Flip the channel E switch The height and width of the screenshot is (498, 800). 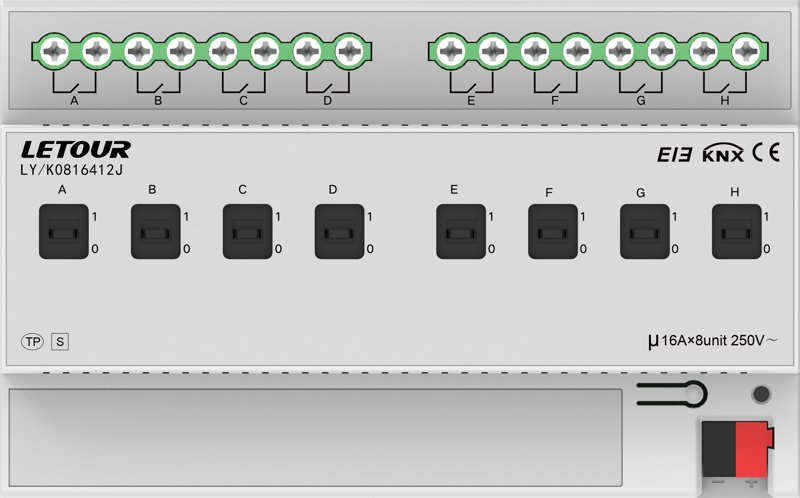(x=461, y=232)
